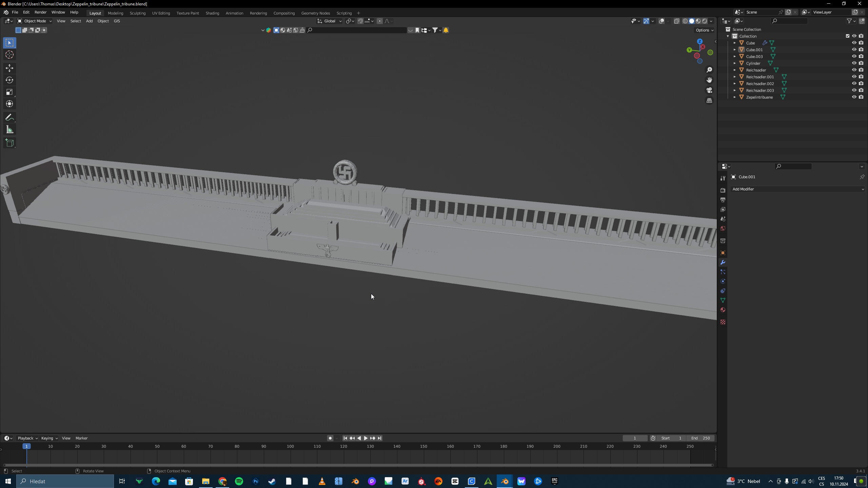Viewport: 868px width, 488px height.
Task: Activate the Scale tool
Action: (9, 92)
